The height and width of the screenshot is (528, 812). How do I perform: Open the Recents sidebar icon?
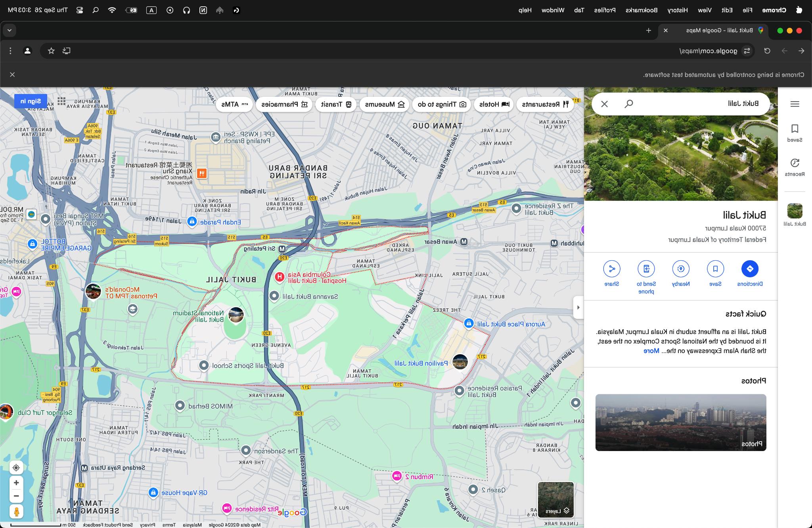point(795,167)
